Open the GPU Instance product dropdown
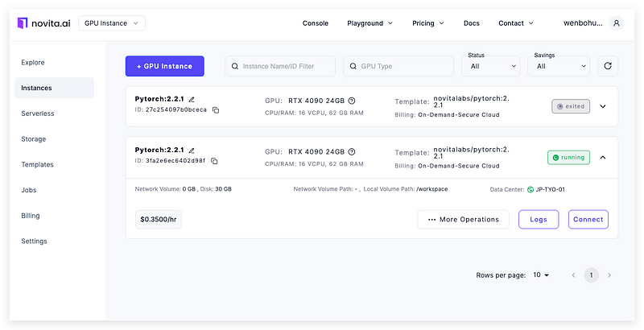The image size is (644, 330). pyautogui.click(x=112, y=23)
